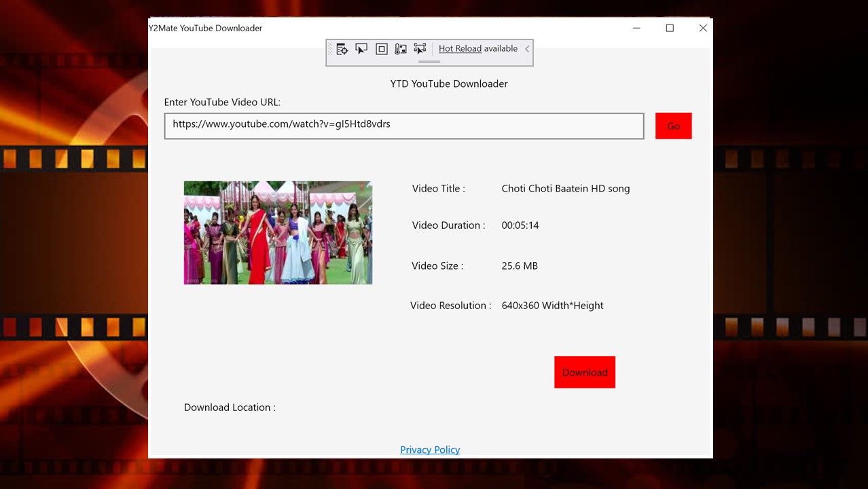The height and width of the screenshot is (489, 868).
Task: Click the video thumbnail image
Action: click(x=278, y=232)
